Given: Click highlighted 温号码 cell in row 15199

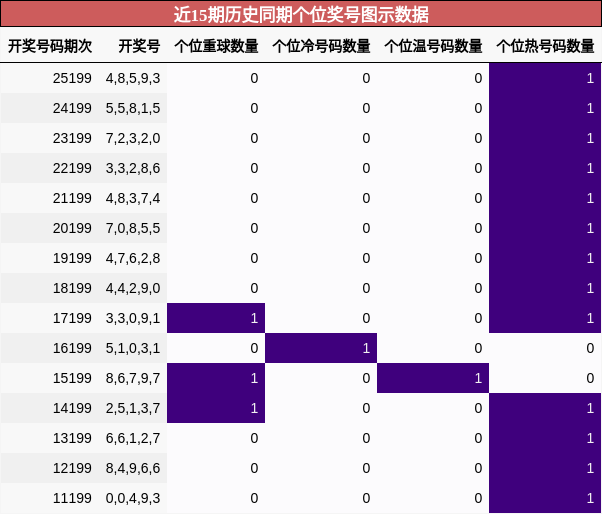Looking at the screenshot, I should (433, 378).
